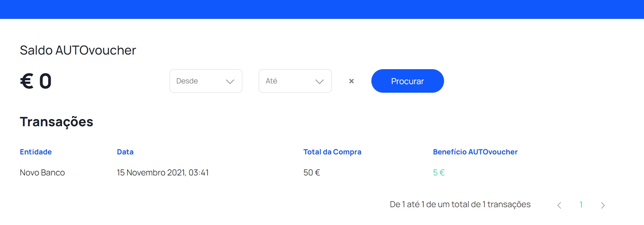Go to next page of transactions
The height and width of the screenshot is (225, 644).
pyautogui.click(x=603, y=205)
